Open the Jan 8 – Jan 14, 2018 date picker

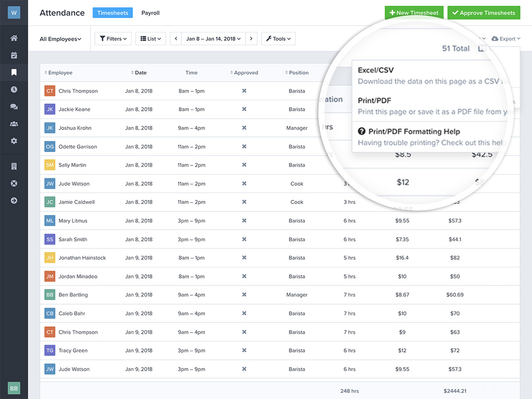[x=213, y=39]
